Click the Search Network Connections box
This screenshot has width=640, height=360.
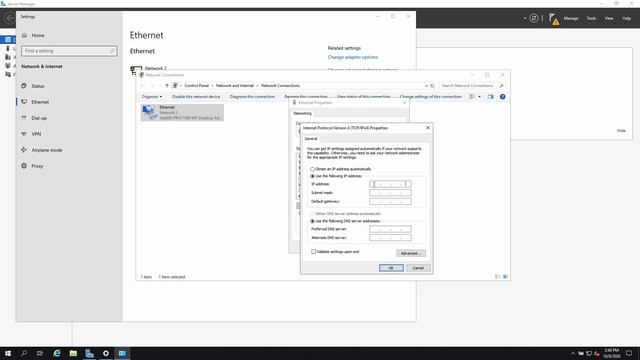pyautogui.click(x=472, y=86)
